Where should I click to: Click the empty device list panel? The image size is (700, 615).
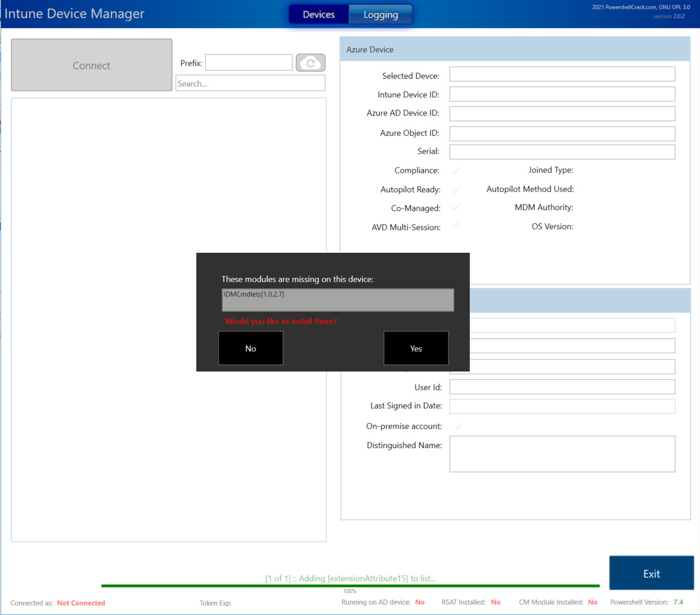(x=169, y=320)
